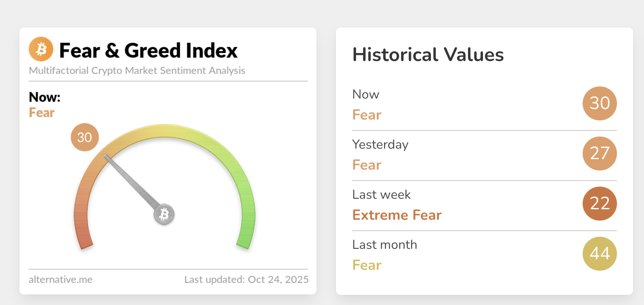Select the Extreme Fear label

pos(397,215)
